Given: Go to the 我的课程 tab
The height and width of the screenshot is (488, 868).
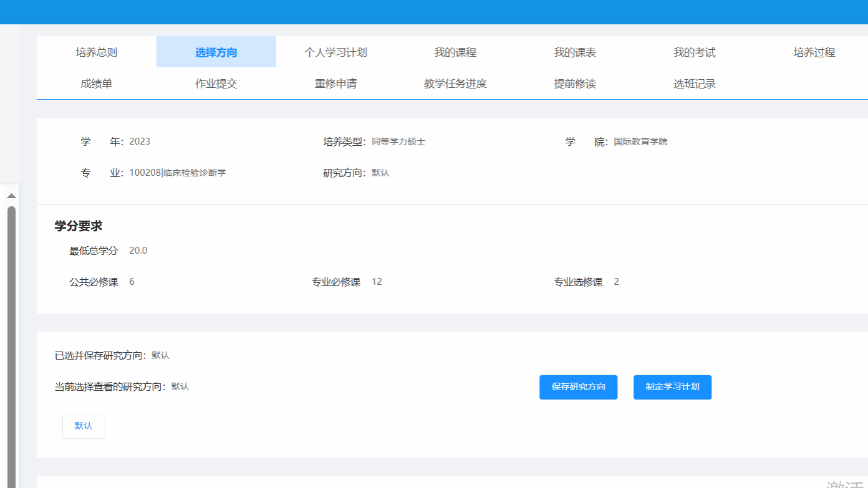Looking at the screenshot, I should tap(455, 52).
